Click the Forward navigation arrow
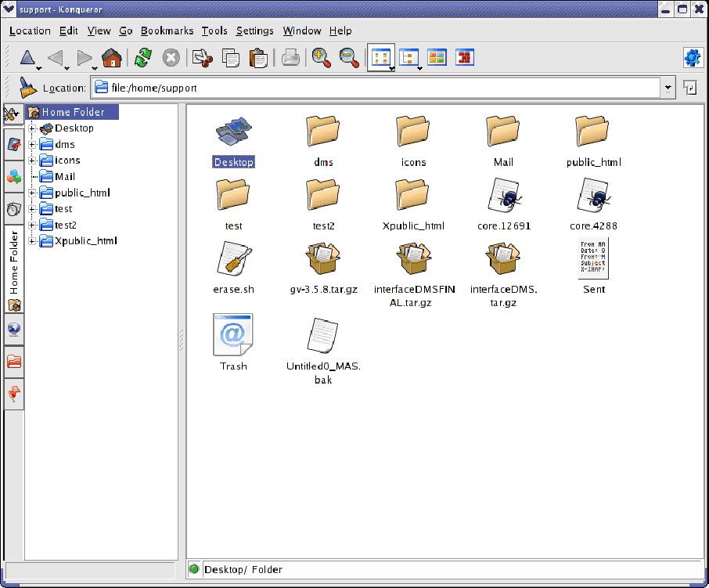 (x=83, y=57)
